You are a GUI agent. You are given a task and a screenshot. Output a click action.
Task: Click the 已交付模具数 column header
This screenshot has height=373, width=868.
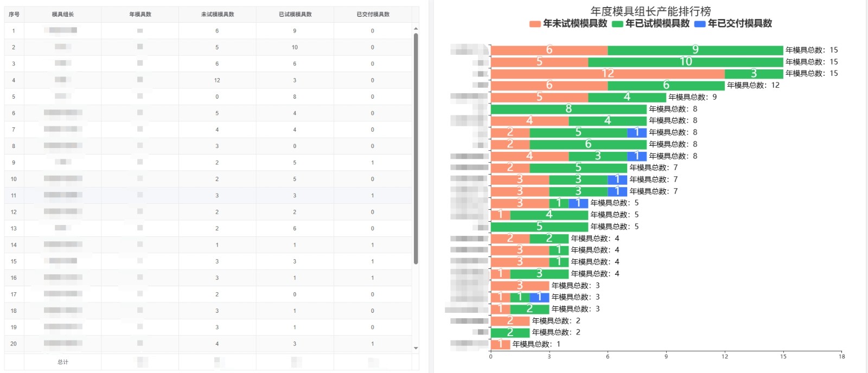click(x=373, y=14)
